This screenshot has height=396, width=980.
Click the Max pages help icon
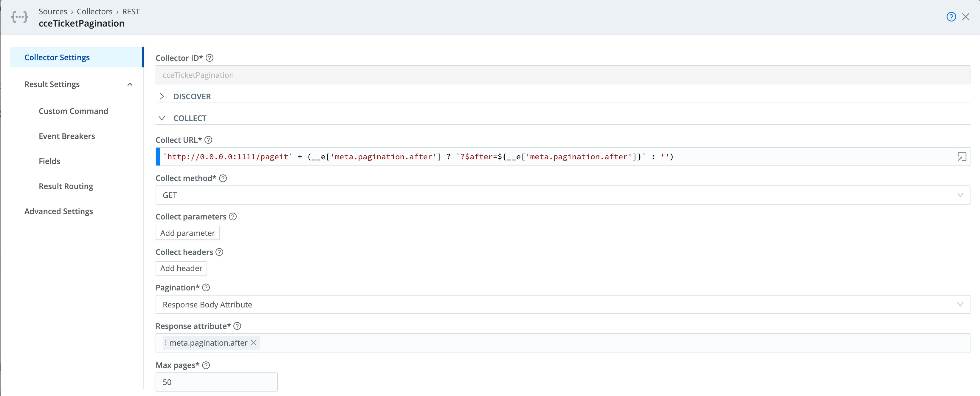[x=206, y=365]
